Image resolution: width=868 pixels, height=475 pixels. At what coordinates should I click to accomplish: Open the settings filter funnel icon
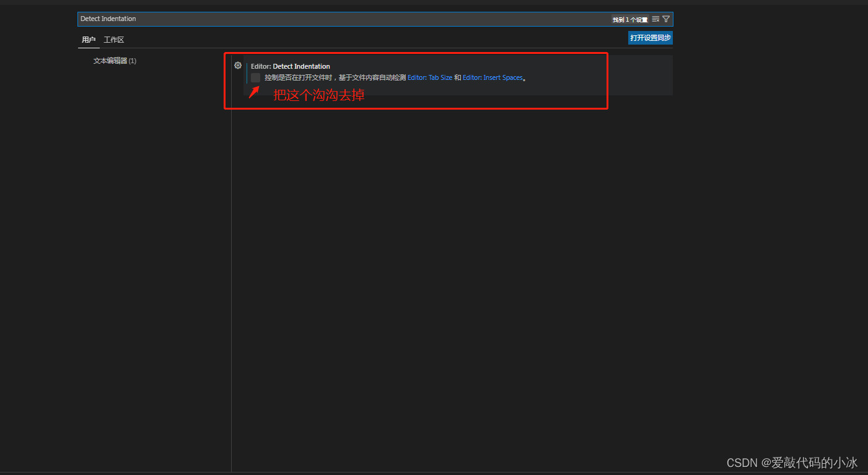pyautogui.click(x=666, y=19)
